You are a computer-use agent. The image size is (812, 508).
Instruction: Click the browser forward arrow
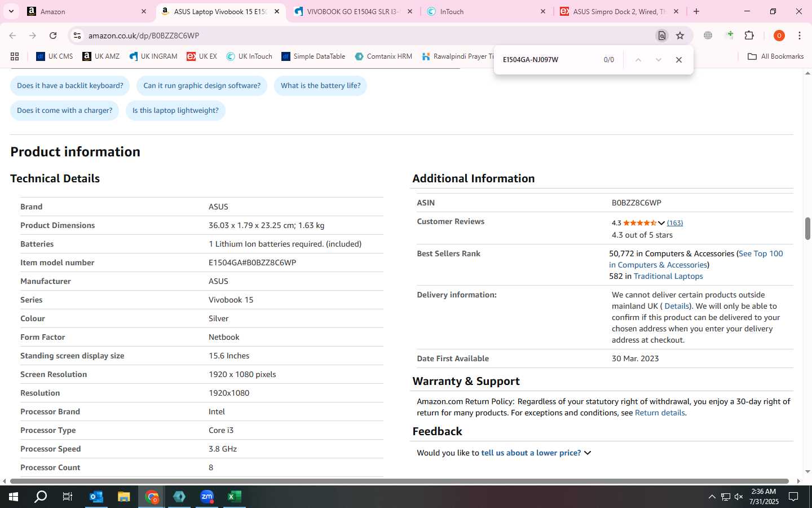(x=33, y=36)
